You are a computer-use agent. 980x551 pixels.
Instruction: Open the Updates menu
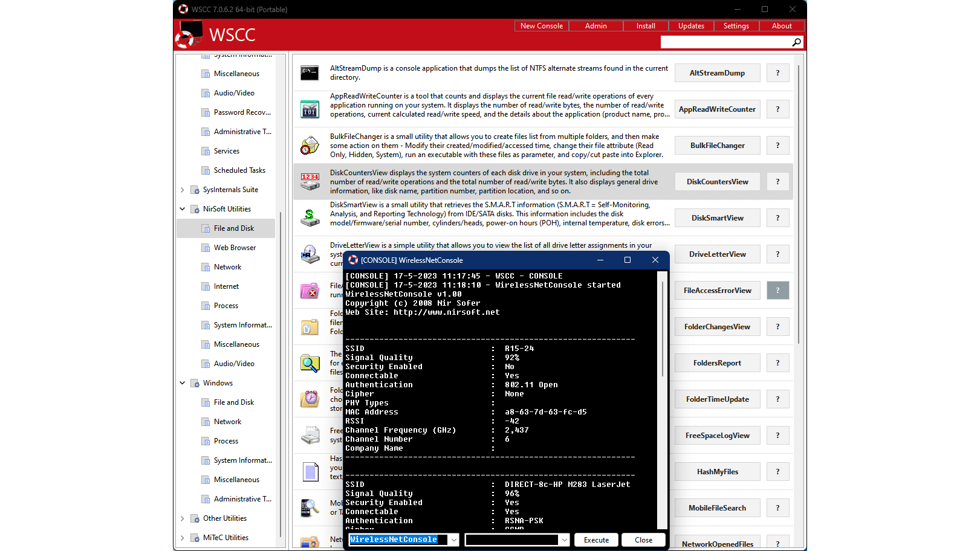(x=691, y=26)
